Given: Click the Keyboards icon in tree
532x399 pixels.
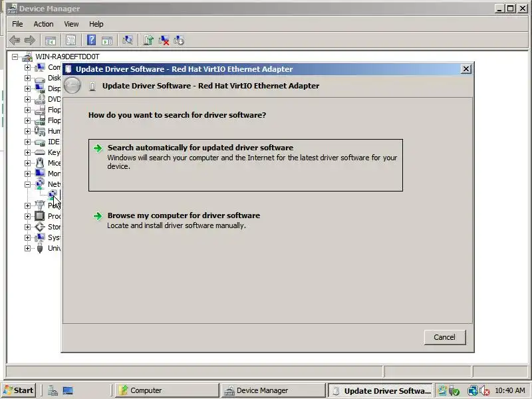Looking at the screenshot, I should tap(40, 152).
